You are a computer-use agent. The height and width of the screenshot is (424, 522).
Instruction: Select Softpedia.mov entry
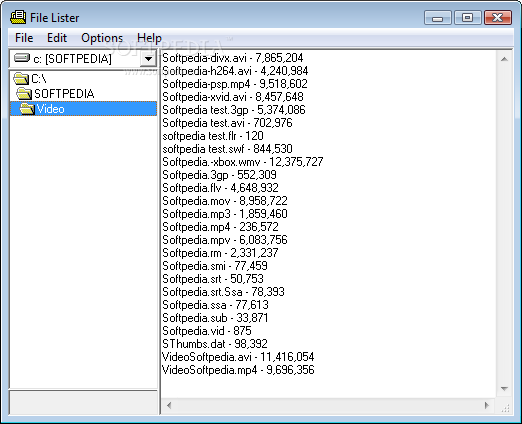pos(225,201)
